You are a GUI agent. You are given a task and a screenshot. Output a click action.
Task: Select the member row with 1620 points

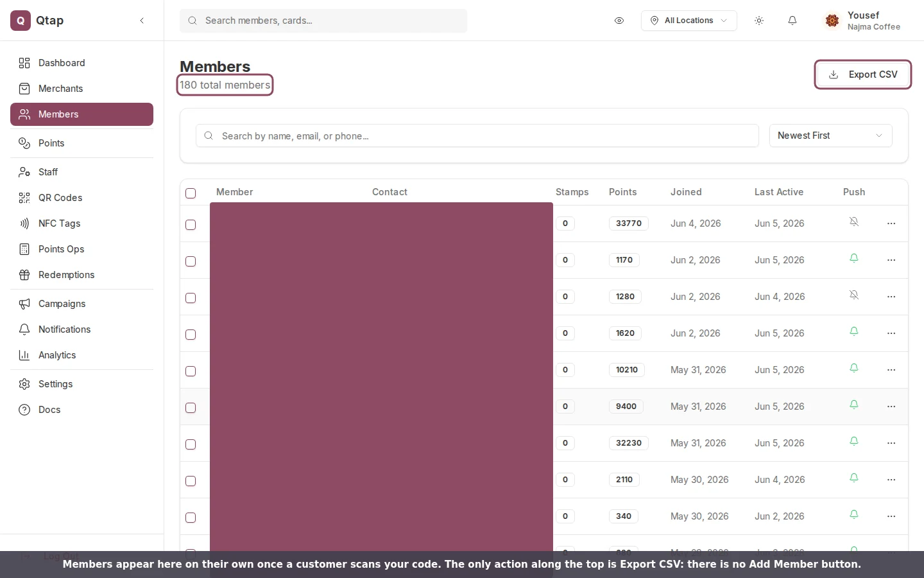tap(191, 335)
